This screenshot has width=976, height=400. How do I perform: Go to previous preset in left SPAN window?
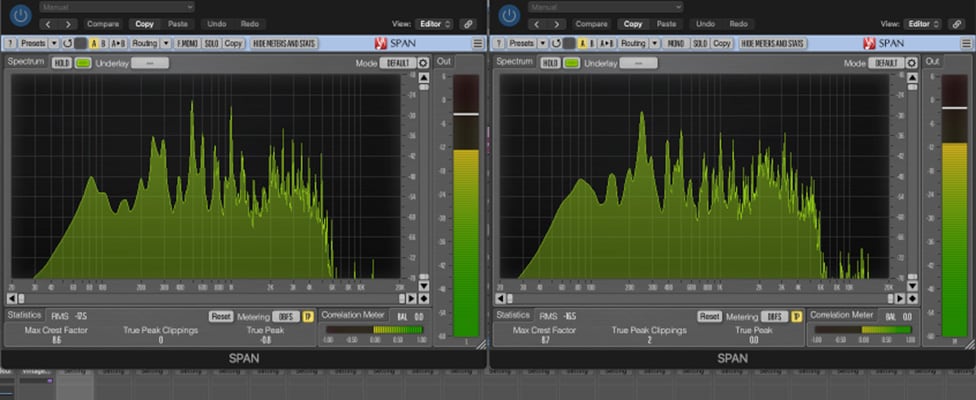[x=50, y=24]
